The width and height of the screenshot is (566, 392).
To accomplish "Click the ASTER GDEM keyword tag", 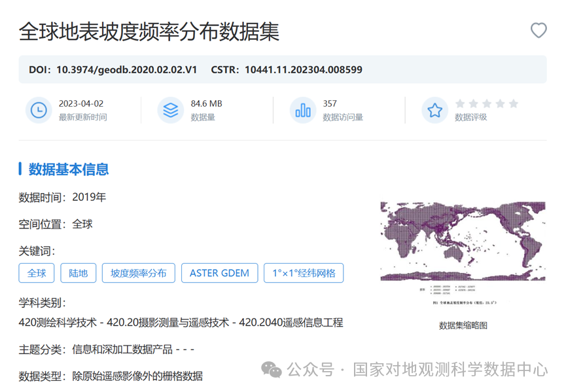I will point(219,273).
